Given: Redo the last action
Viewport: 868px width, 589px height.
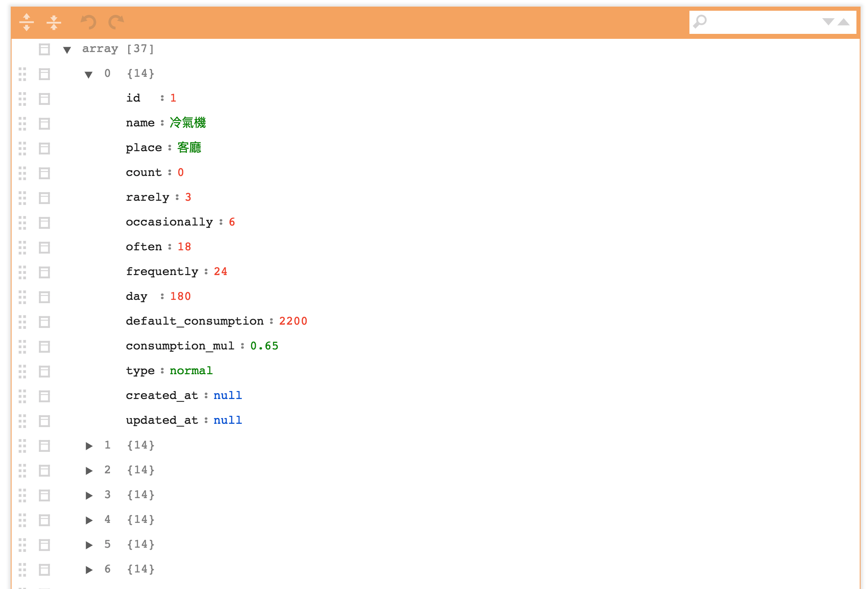Looking at the screenshot, I should [x=116, y=22].
